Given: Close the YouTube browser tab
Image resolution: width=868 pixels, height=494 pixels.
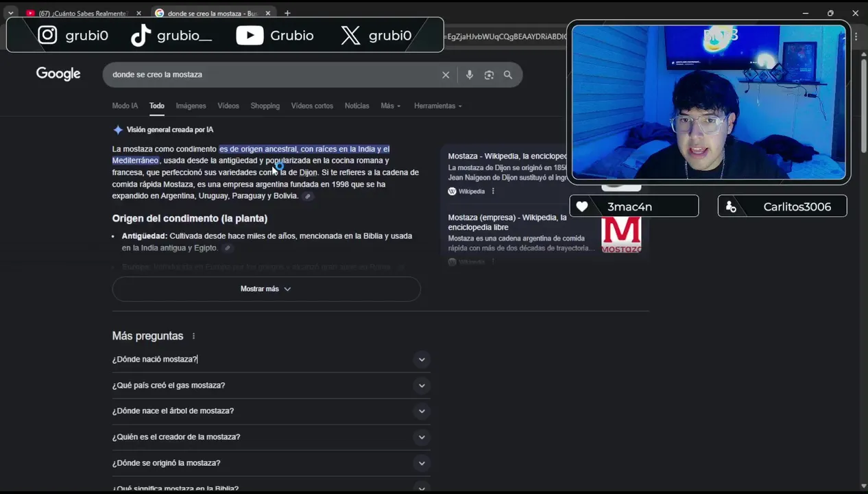Looking at the screenshot, I should pyautogui.click(x=138, y=13).
